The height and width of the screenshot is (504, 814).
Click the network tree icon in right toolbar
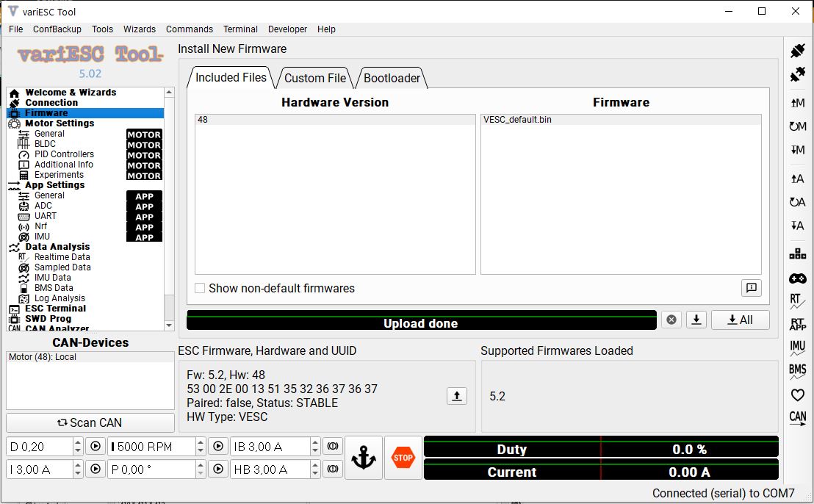[x=797, y=253]
